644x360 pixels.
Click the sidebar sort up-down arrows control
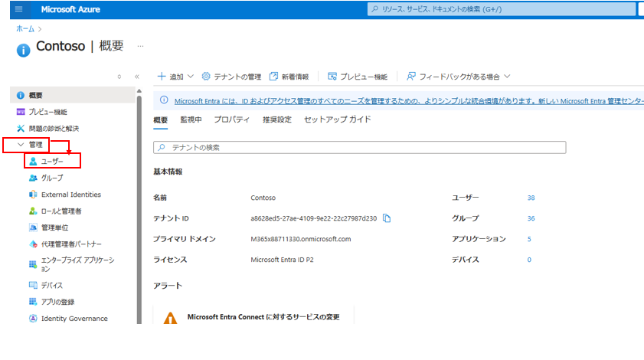pyautogui.click(x=119, y=77)
